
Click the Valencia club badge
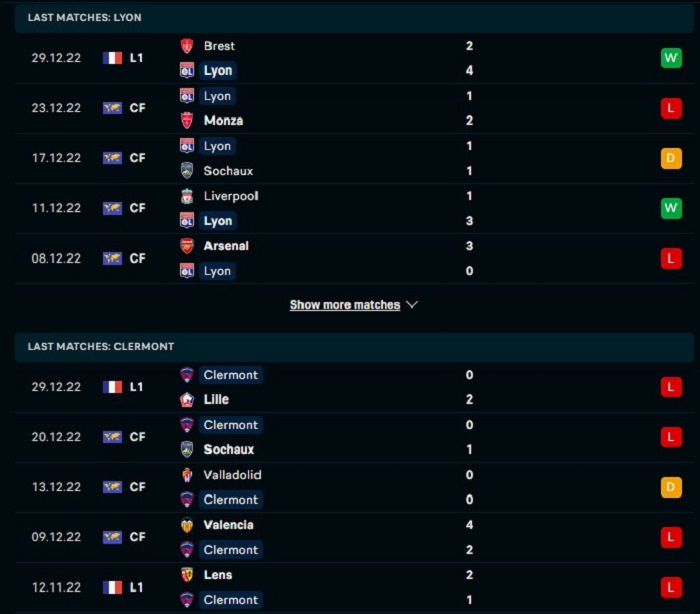pyautogui.click(x=187, y=525)
